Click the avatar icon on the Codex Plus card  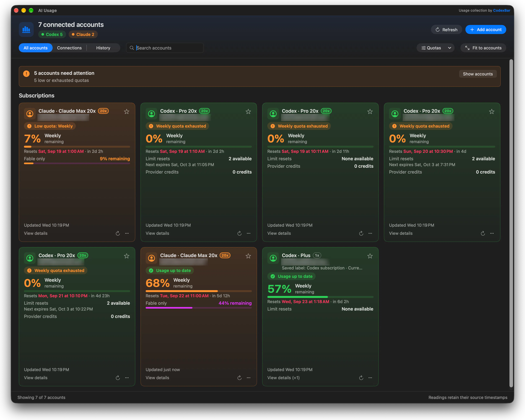click(x=273, y=258)
